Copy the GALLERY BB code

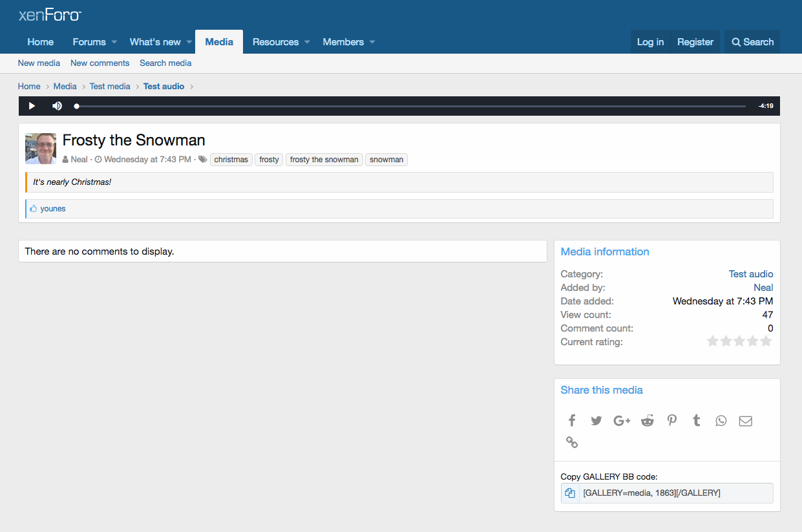click(570, 493)
